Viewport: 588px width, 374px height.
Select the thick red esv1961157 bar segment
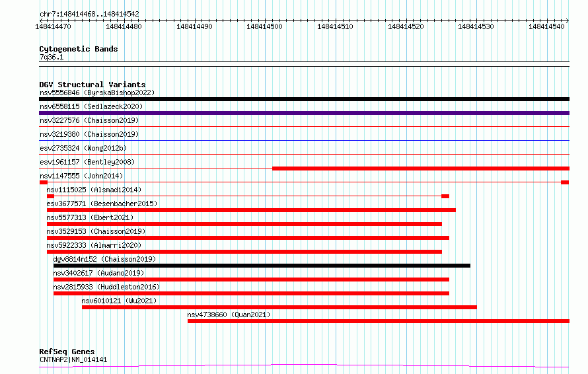(x=421, y=168)
